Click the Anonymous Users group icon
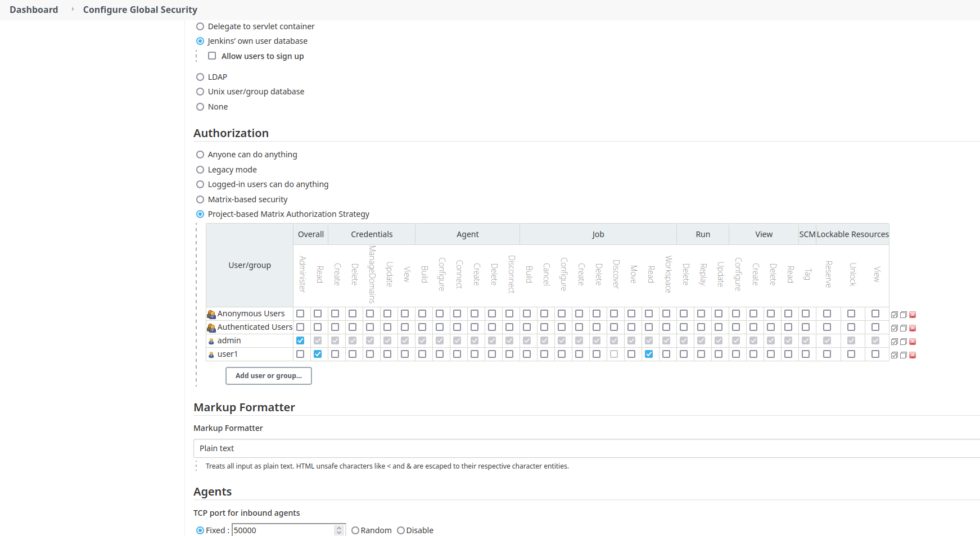Viewport: 980px width, 536px height. click(211, 314)
